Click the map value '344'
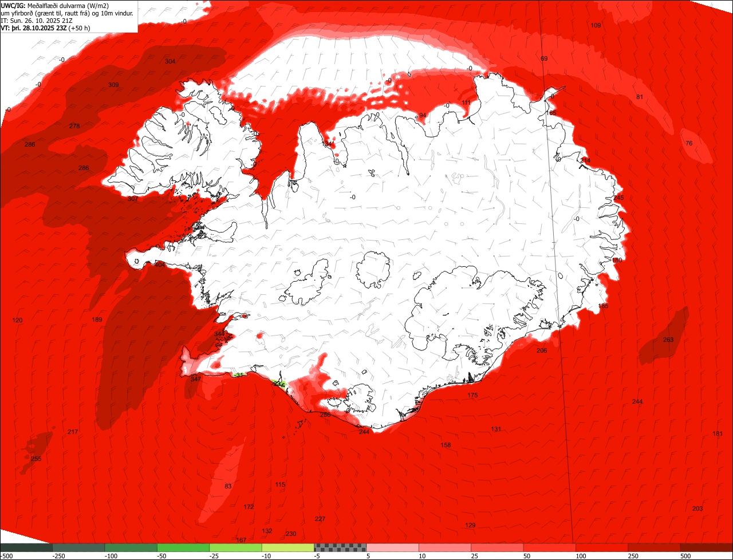Image resolution: width=733 pixels, height=560 pixels. coord(219,334)
